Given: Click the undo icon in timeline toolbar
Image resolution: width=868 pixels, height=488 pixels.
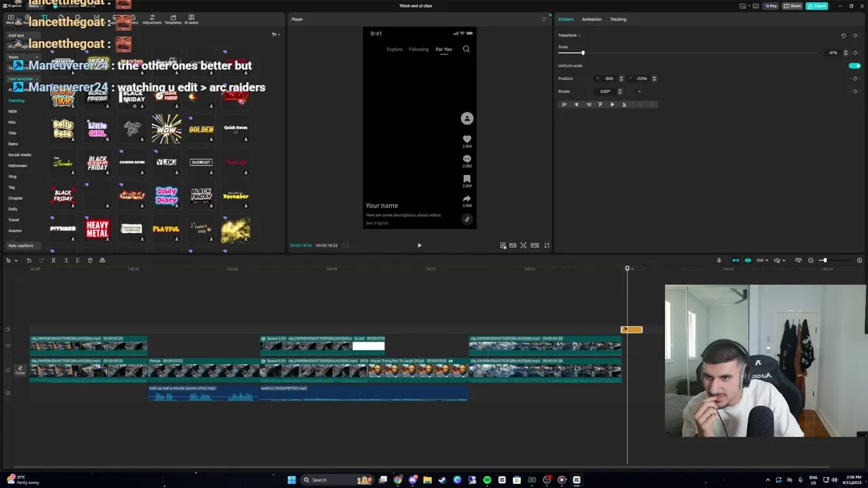Looking at the screenshot, I should point(29,260).
